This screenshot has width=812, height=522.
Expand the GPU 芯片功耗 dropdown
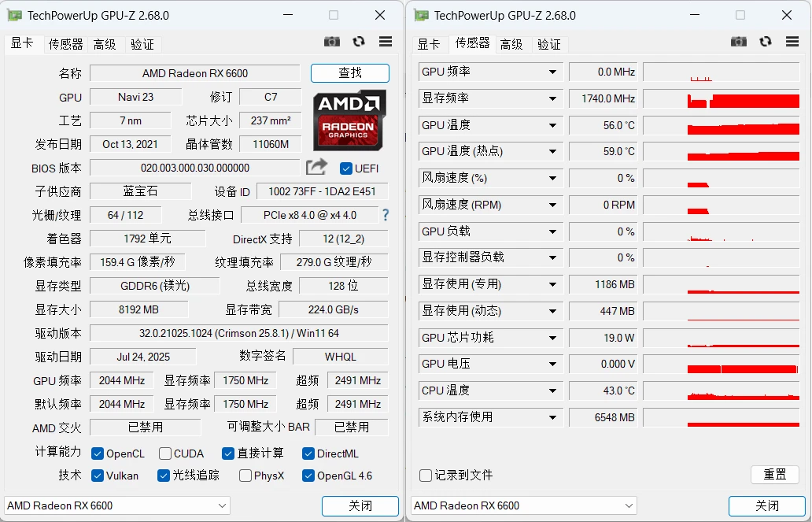(x=552, y=338)
